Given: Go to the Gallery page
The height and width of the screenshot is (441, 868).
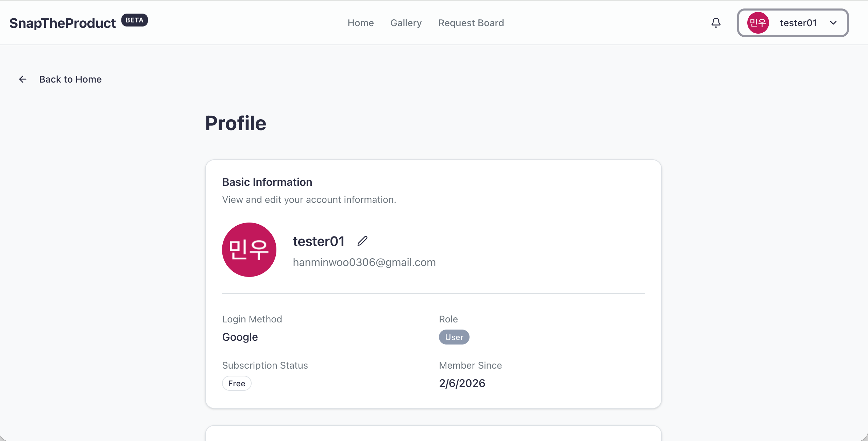Looking at the screenshot, I should coord(406,23).
